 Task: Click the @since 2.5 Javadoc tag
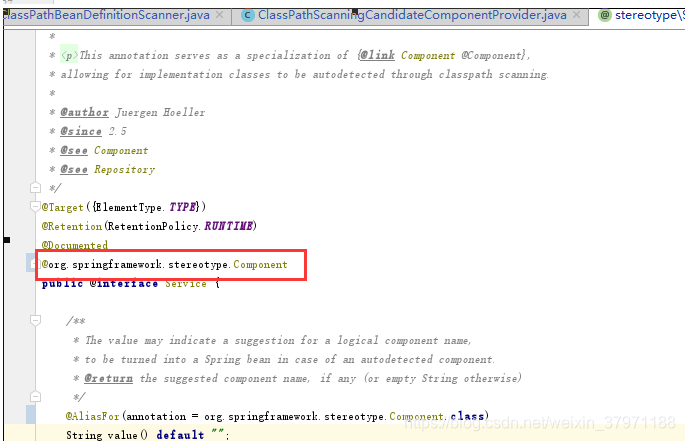pos(81,132)
